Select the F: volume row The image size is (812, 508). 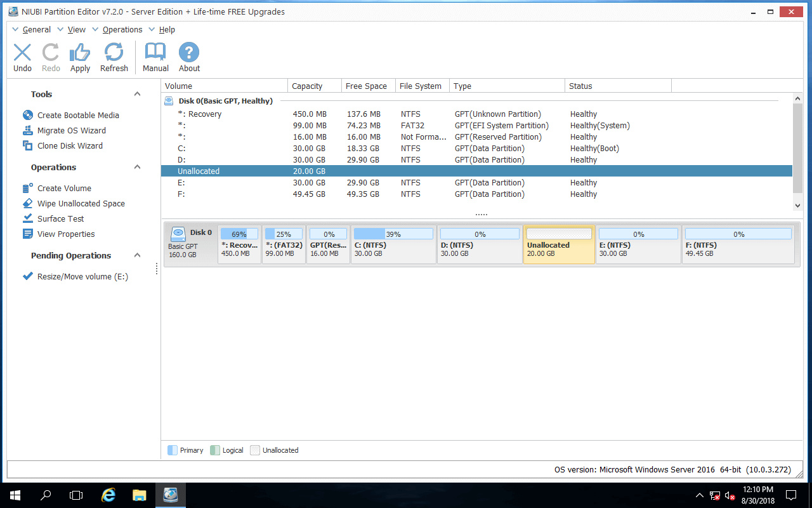(476, 194)
